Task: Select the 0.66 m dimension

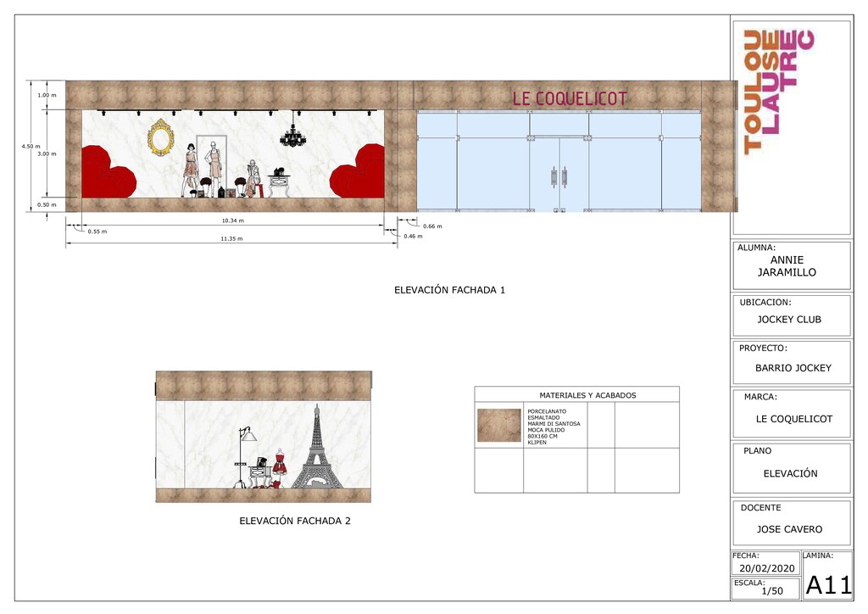Action: coord(432,226)
